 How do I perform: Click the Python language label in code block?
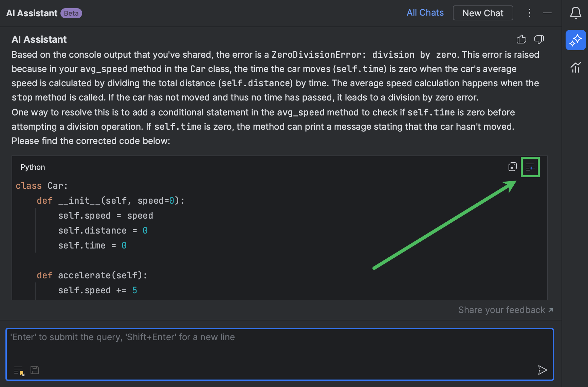33,167
